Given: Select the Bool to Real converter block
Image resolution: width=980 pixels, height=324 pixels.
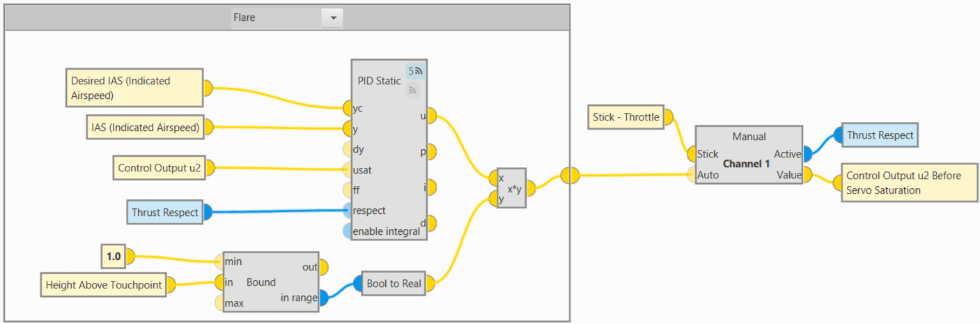Looking at the screenshot, I should point(394,284).
